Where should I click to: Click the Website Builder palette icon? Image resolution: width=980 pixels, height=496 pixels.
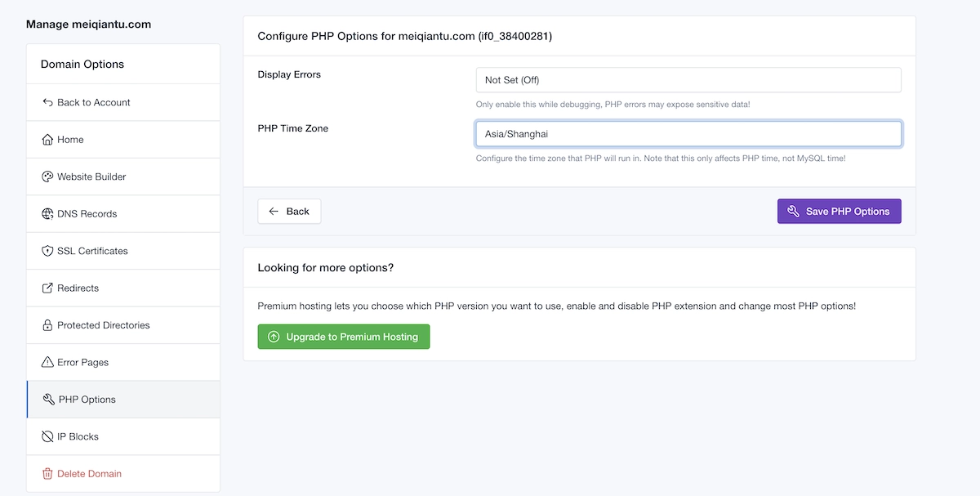pyautogui.click(x=47, y=177)
